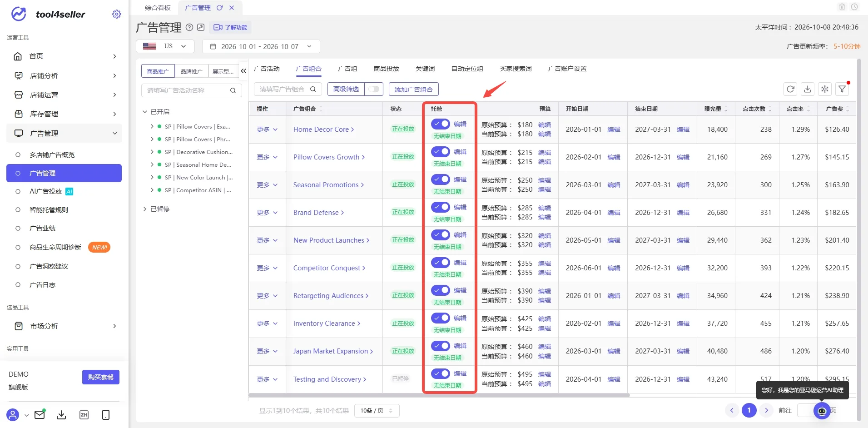The height and width of the screenshot is (428, 868).
Task: Switch to 关键词 tab
Action: tap(425, 69)
